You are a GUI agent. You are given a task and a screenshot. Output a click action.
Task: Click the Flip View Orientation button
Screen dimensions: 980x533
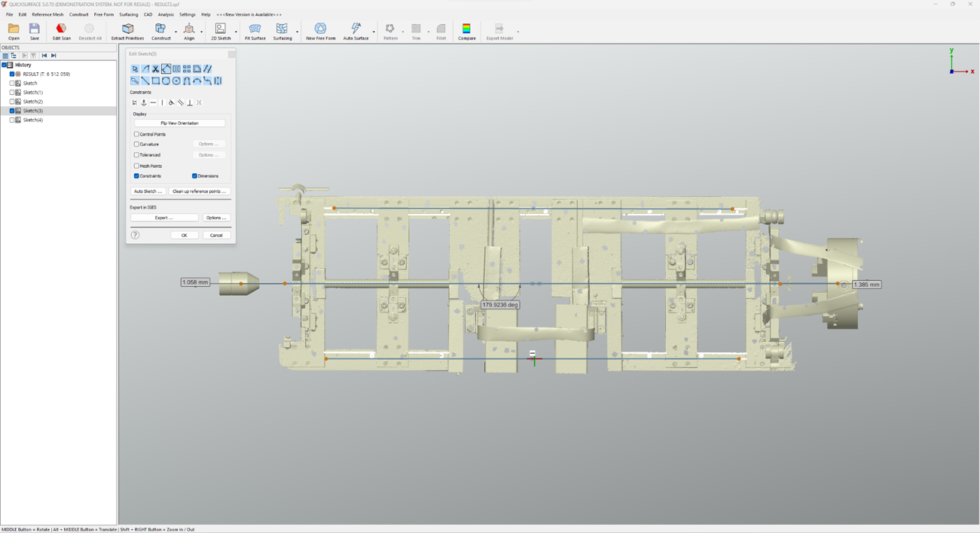179,123
